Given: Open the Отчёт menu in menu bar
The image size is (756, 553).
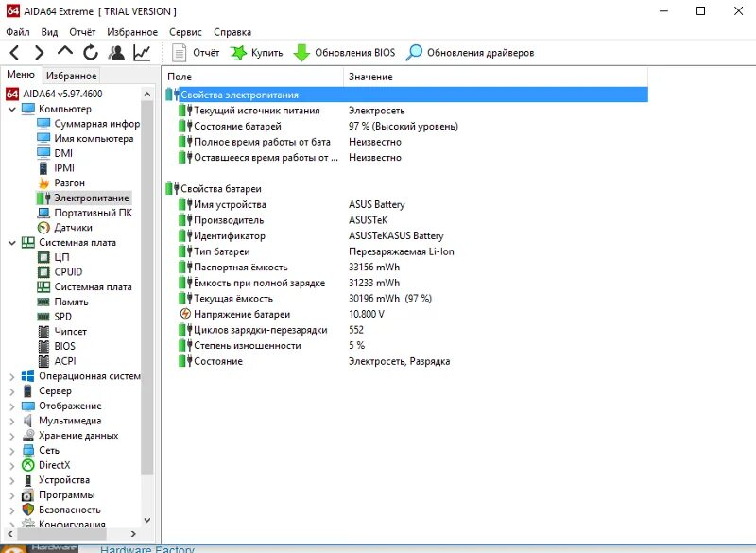Looking at the screenshot, I should pyautogui.click(x=82, y=32).
